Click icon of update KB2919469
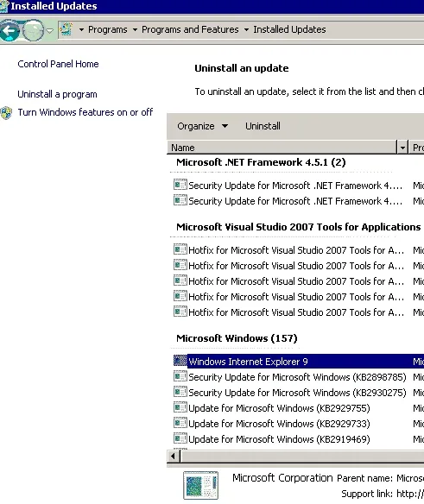The height and width of the screenshot is (504, 424). [180, 438]
